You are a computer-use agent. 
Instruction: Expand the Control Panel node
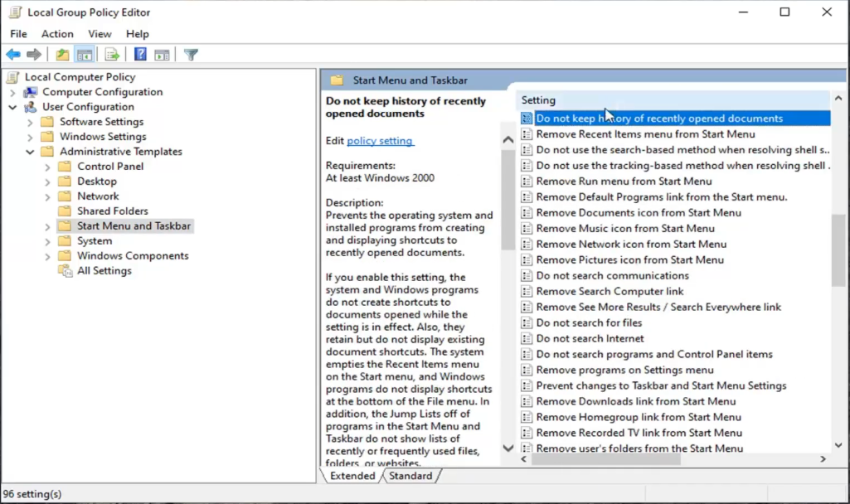tap(47, 167)
